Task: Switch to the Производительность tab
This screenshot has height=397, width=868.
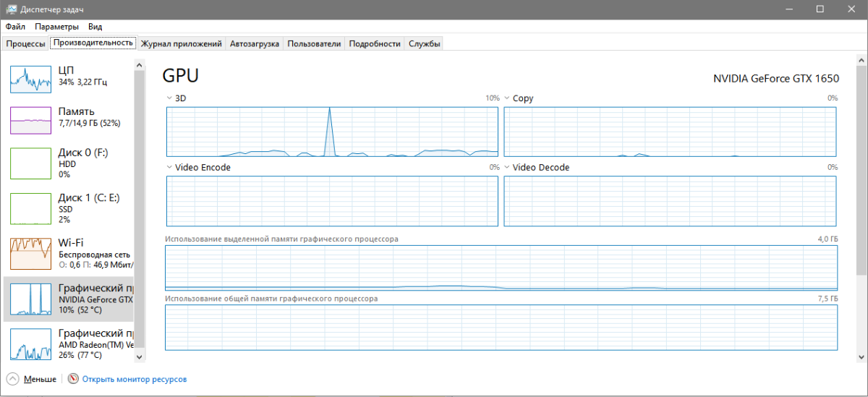Action: pyautogui.click(x=93, y=43)
